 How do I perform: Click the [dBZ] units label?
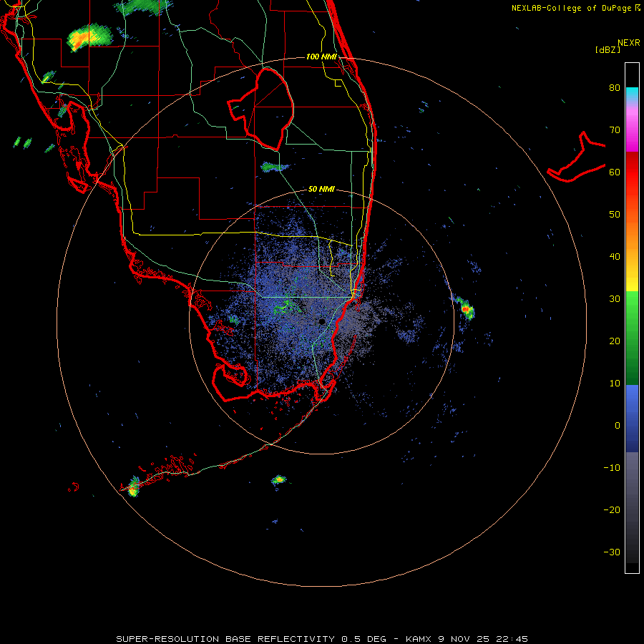click(x=608, y=49)
